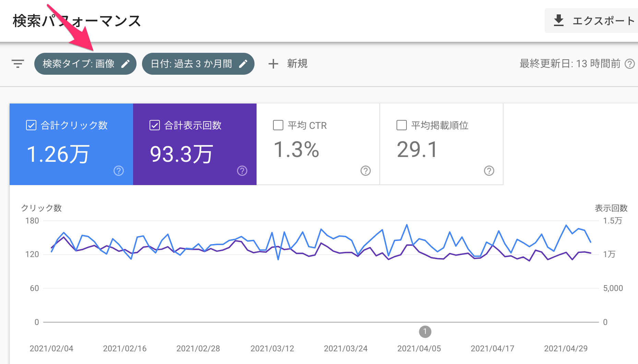Image resolution: width=638 pixels, height=364 pixels.
Task: Click the filter list icon
Action: click(18, 64)
